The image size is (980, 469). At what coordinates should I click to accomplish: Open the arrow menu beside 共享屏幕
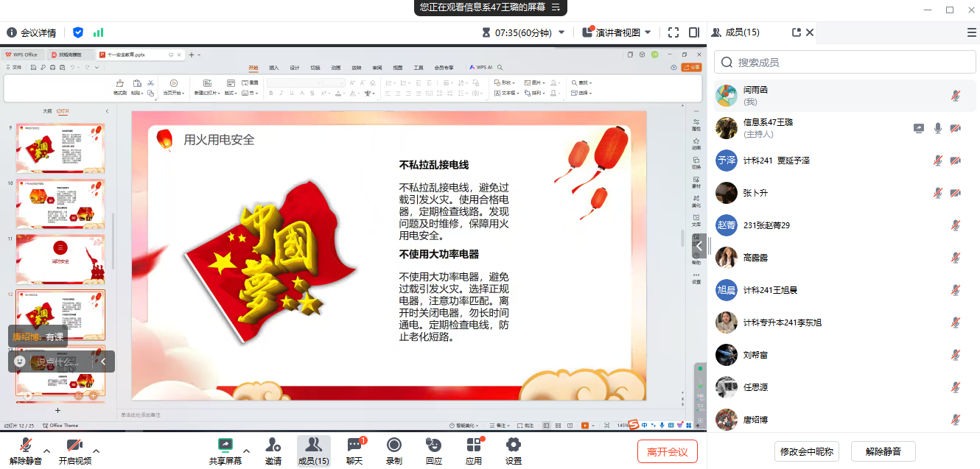pos(246,451)
